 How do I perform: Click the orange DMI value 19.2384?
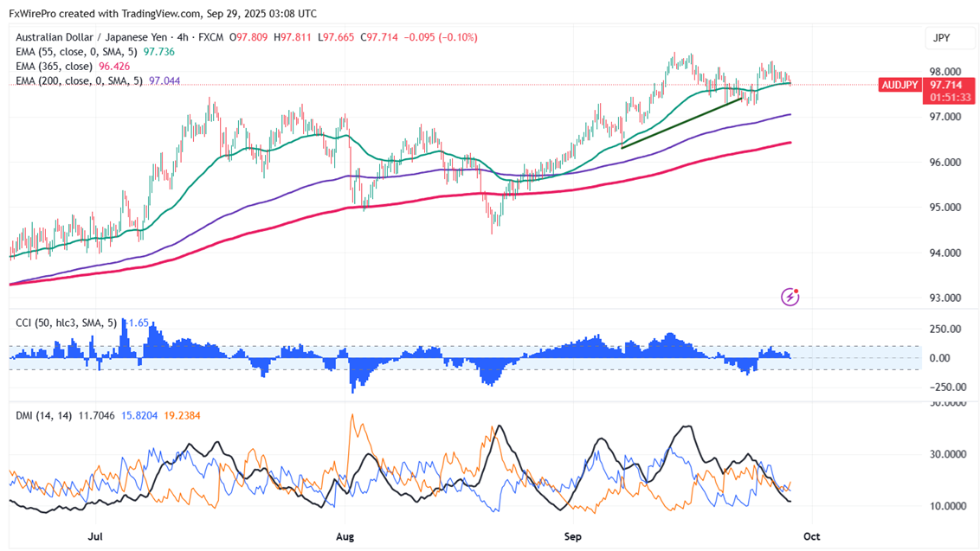tap(182, 415)
